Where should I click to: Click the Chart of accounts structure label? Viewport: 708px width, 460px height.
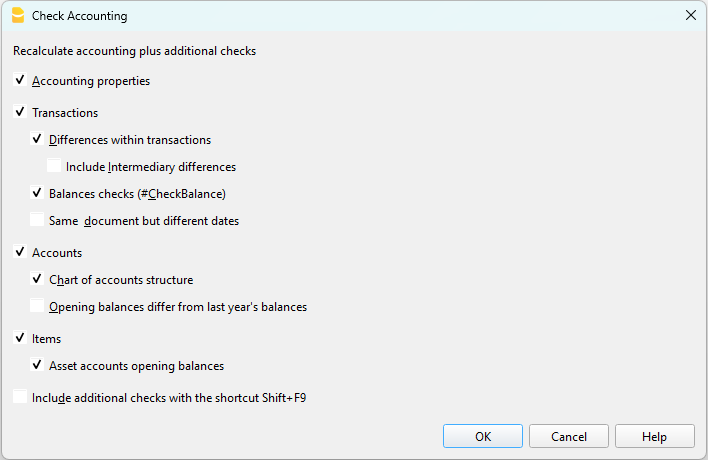coord(121,280)
